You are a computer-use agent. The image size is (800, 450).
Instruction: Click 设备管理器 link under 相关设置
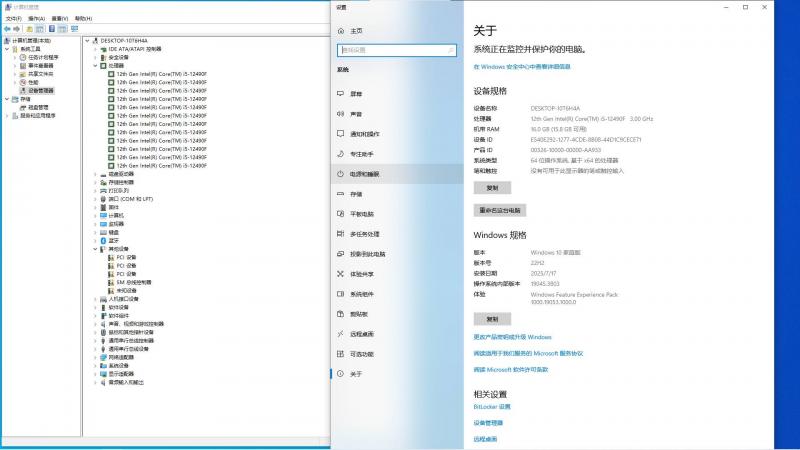coord(488,423)
